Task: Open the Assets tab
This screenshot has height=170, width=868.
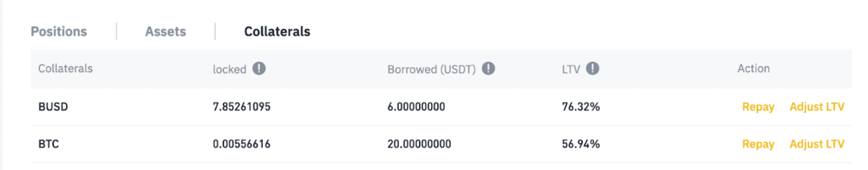Action: (x=166, y=31)
